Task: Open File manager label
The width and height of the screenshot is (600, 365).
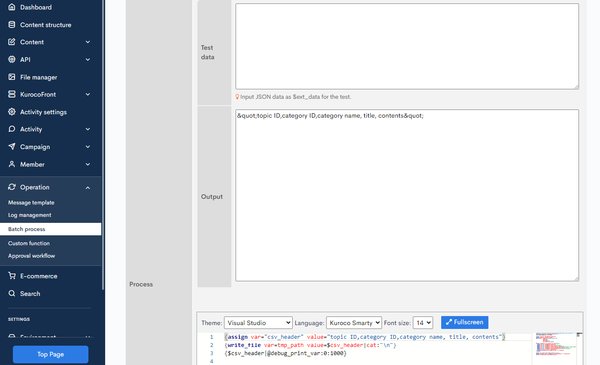Action: pos(39,77)
